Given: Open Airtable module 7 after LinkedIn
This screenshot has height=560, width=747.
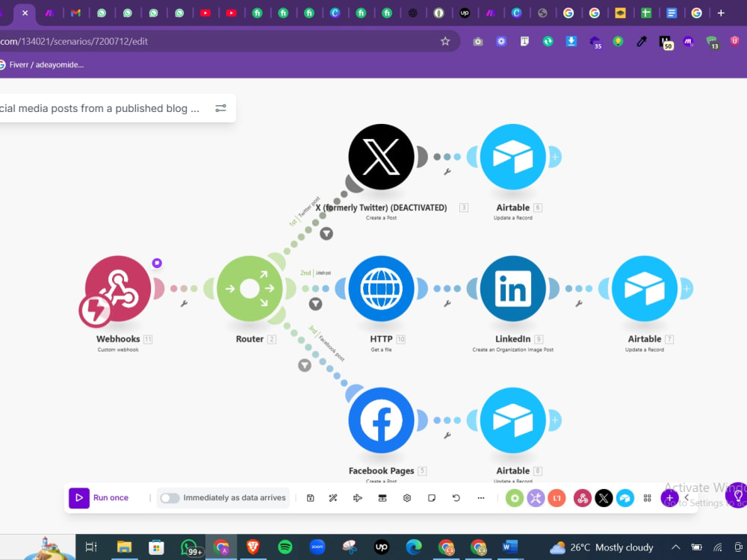Looking at the screenshot, I should pos(644,288).
